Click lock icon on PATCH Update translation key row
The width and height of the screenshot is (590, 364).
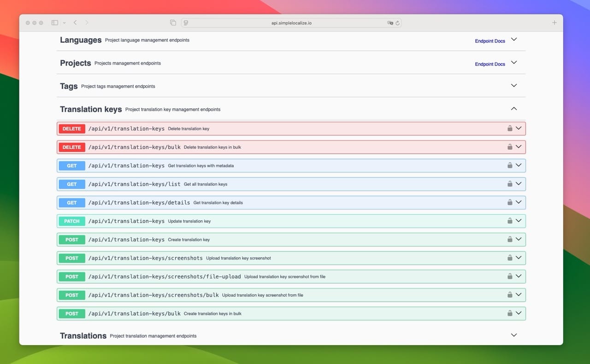[510, 221]
